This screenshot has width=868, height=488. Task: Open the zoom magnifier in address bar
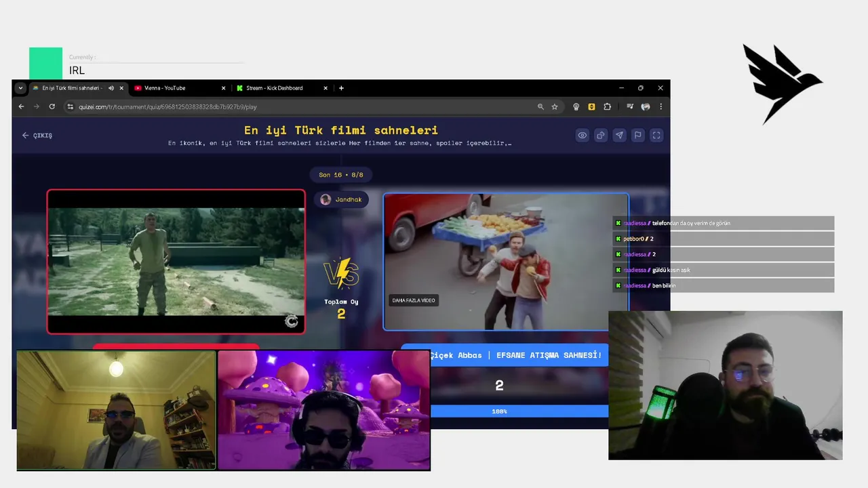(540, 106)
